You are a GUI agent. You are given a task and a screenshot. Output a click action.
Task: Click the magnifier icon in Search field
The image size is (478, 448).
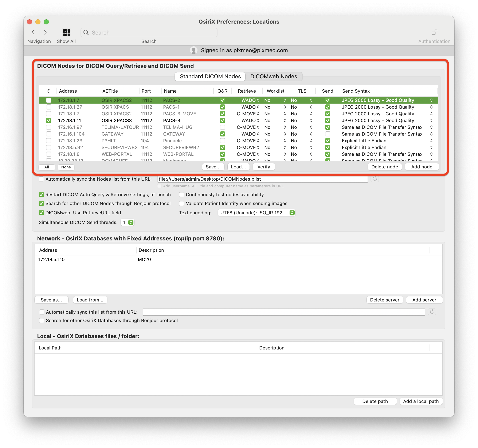pos(86,32)
